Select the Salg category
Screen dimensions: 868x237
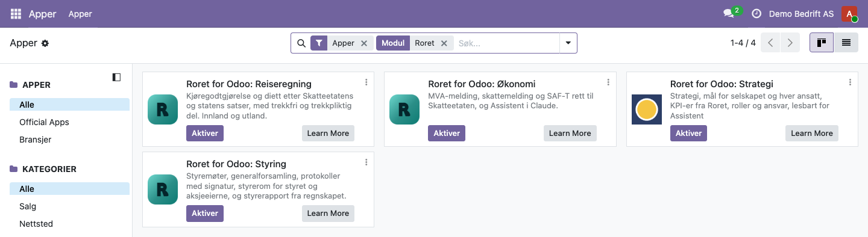(69, 206)
